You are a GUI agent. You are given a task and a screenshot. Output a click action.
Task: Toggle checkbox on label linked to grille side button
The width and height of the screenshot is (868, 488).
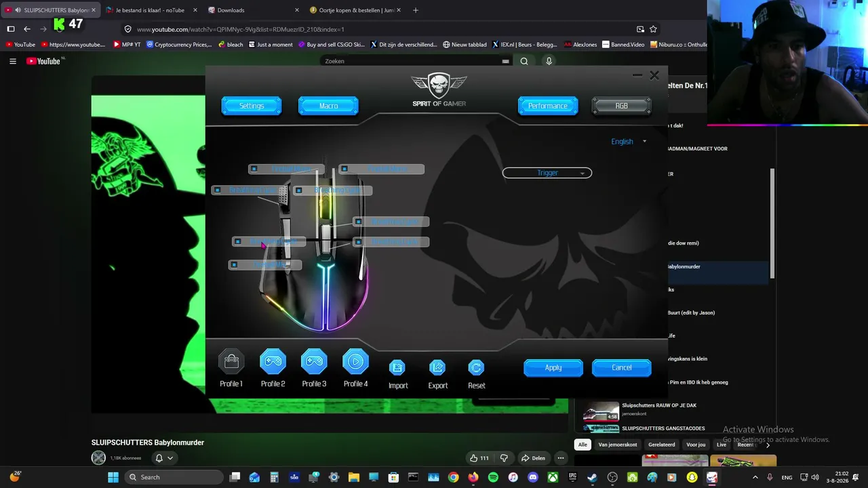point(217,190)
